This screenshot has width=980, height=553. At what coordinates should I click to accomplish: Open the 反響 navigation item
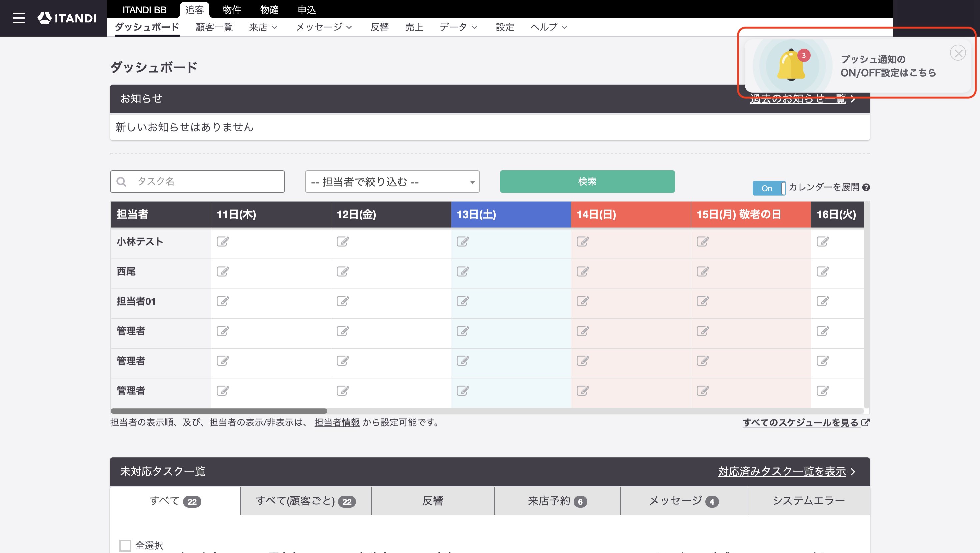tap(380, 27)
